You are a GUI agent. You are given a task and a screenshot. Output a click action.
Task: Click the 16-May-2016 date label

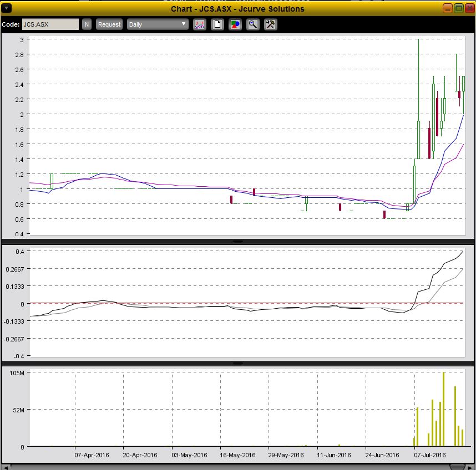(x=237, y=455)
